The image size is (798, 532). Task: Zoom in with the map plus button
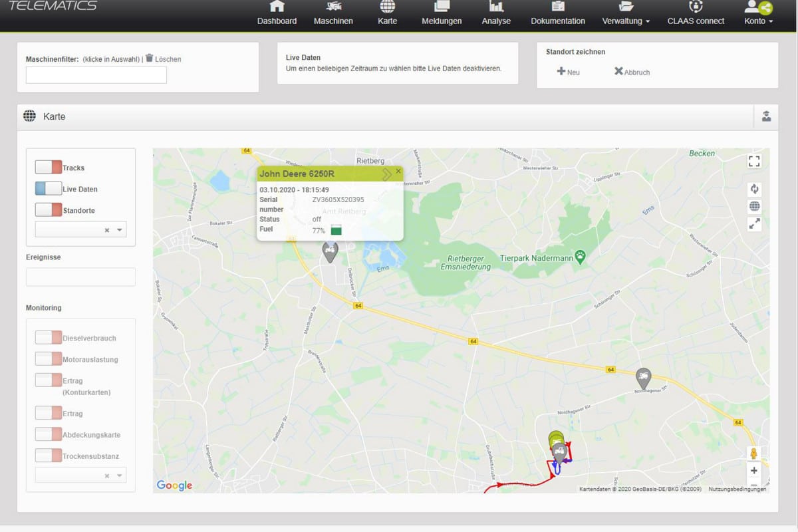[x=753, y=471]
